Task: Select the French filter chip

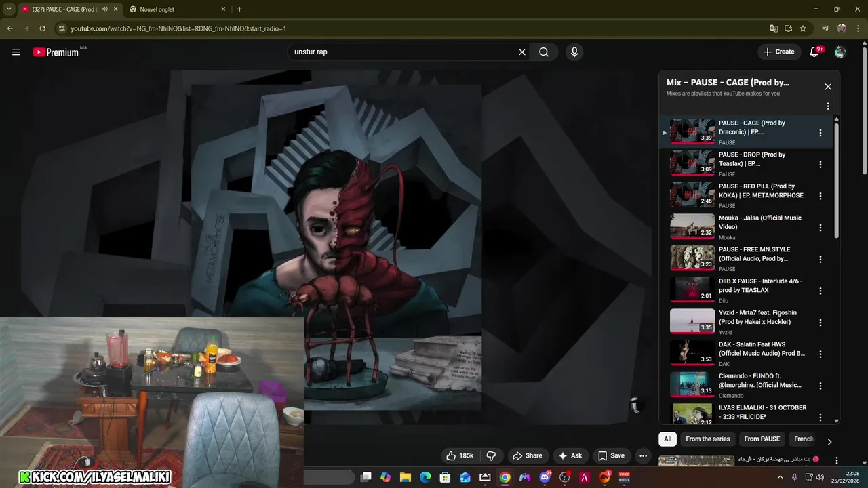Action: pyautogui.click(x=804, y=439)
